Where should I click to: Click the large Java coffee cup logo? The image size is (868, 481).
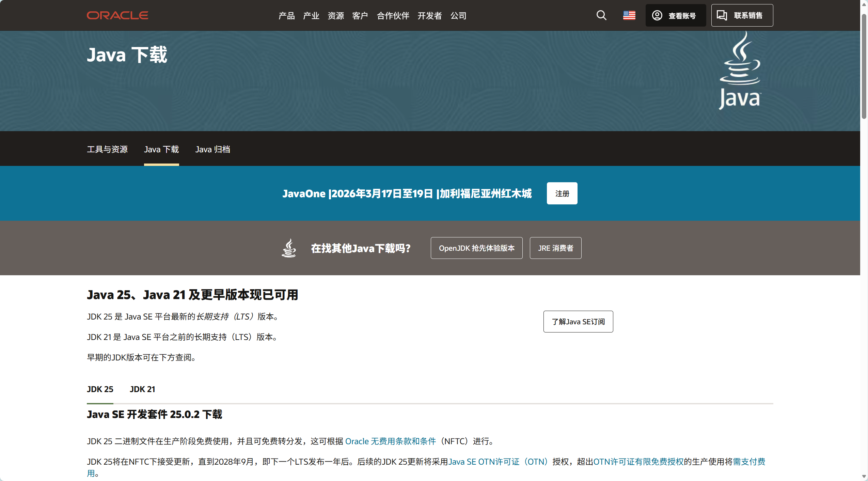coord(740,71)
